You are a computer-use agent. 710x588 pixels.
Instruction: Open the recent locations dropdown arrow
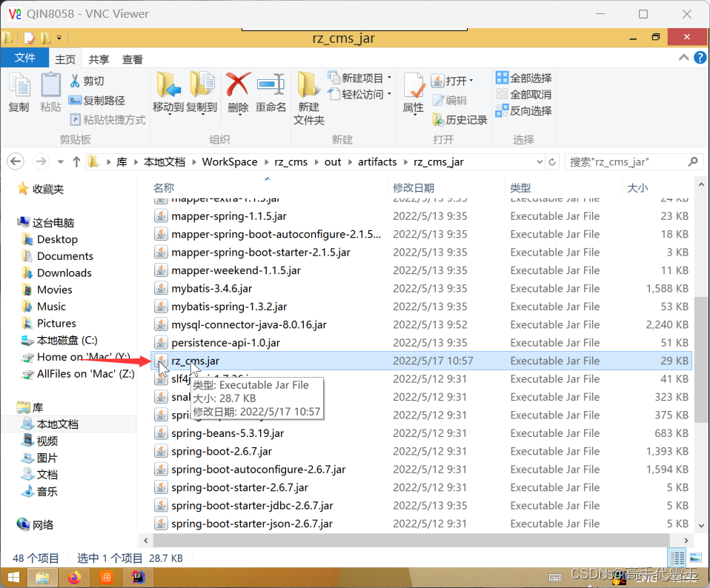(60, 162)
